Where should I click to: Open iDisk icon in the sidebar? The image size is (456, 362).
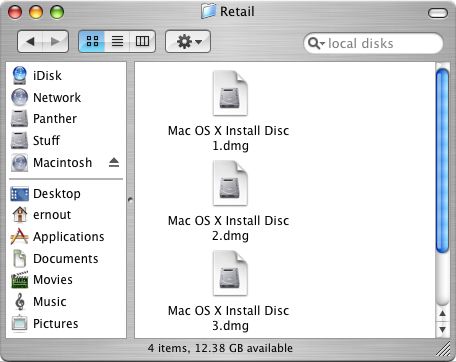pyautogui.click(x=19, y=75)
